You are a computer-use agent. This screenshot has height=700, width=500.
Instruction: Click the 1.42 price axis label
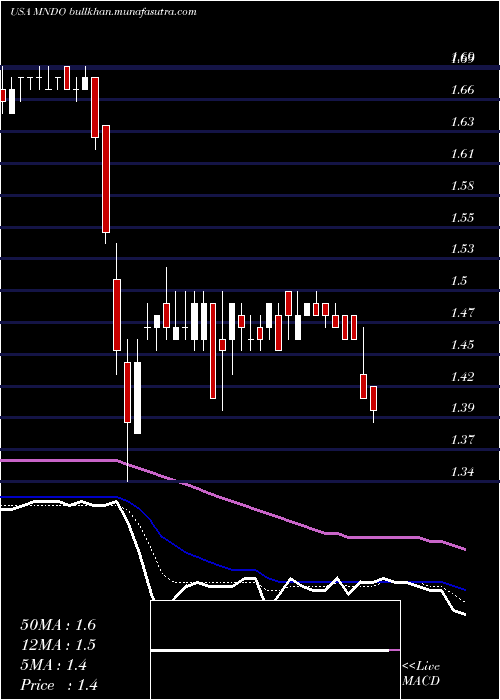[x=462, y=377]
